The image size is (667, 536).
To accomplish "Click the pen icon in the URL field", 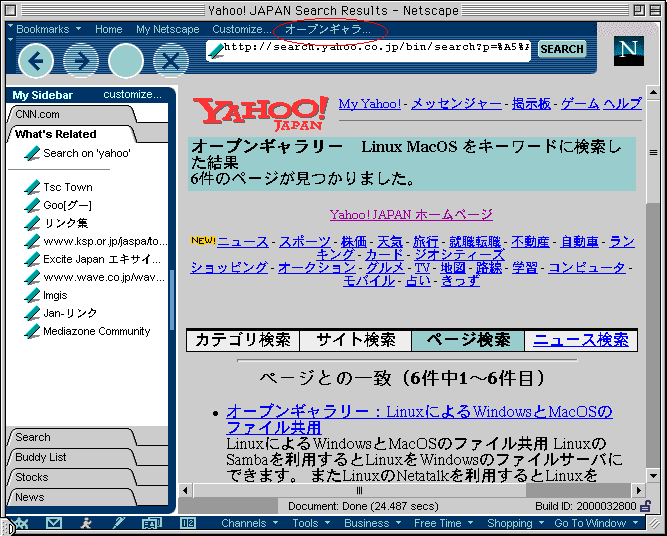I will [216, 51].
